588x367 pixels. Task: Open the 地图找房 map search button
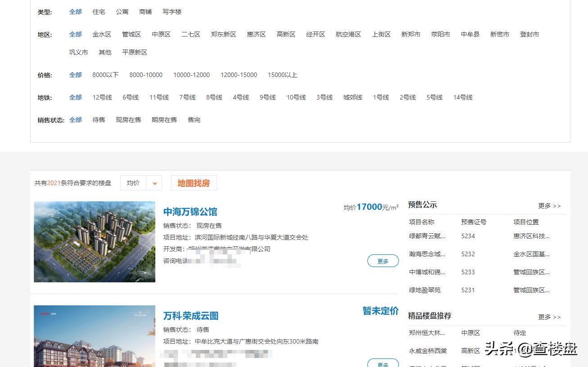[194, 183]
